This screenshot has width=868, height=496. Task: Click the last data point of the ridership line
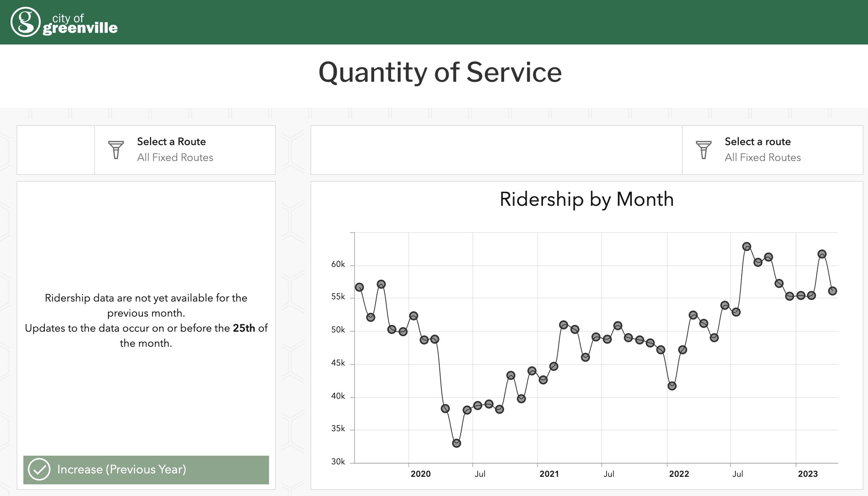(x=832, y=291)
